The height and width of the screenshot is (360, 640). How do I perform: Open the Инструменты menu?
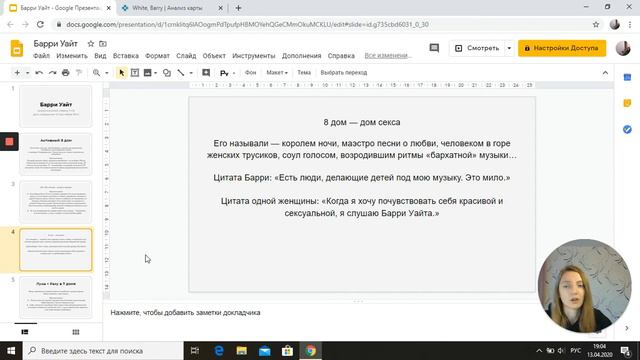(253, 56)
